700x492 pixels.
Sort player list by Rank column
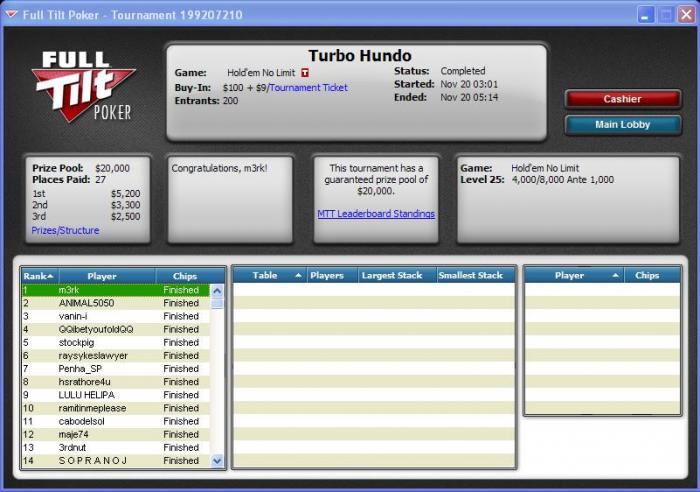[x=40, y=276]
